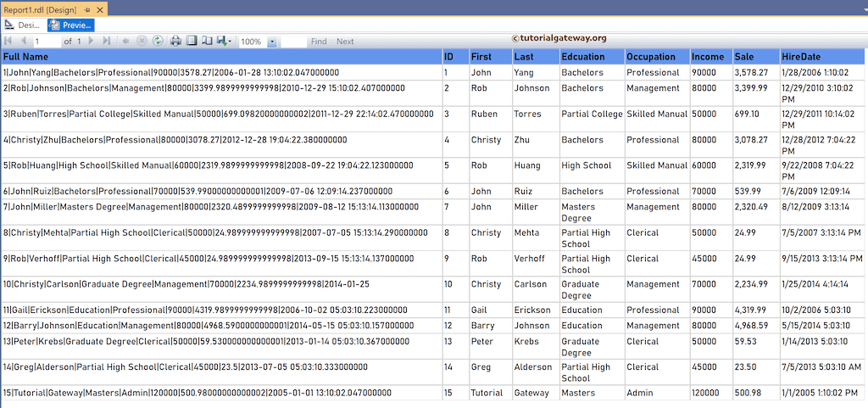
Task: Click the Sale column header
Action: [x=757, y=57]
